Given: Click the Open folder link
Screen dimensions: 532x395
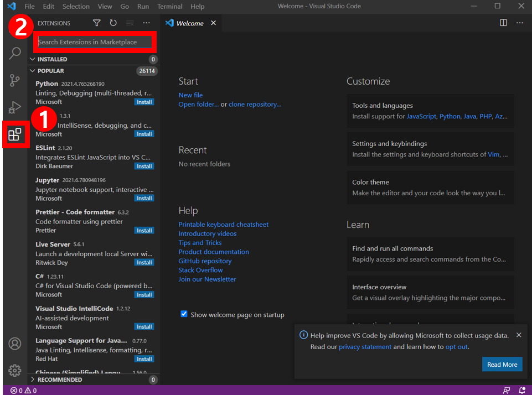Looking at the screenshot, I should click(x=199, y=105).
